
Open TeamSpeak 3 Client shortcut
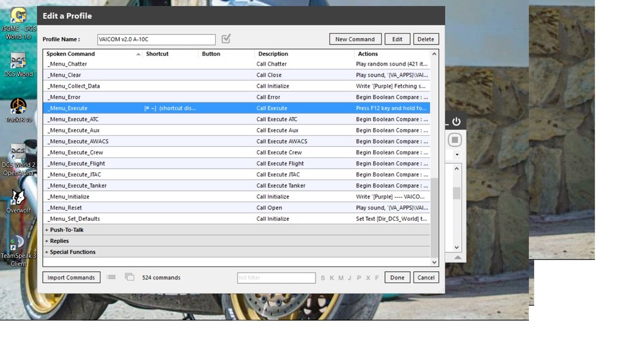point(19,251)
